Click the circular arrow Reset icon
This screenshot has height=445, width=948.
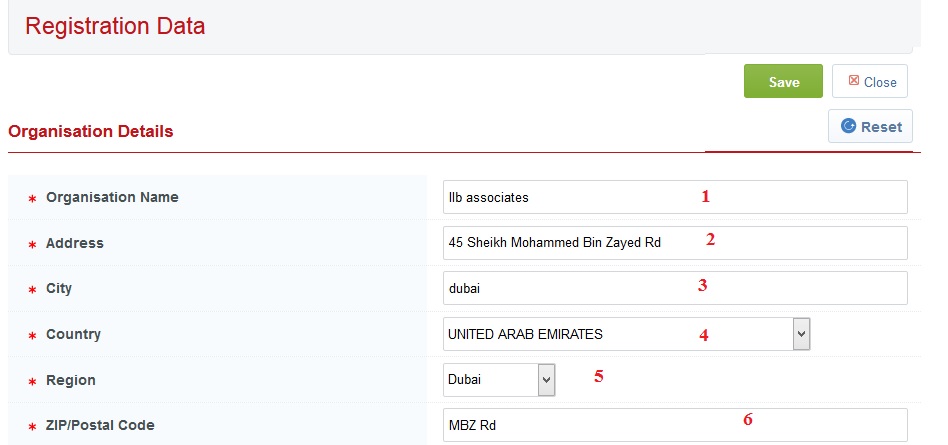pos(849,126)
